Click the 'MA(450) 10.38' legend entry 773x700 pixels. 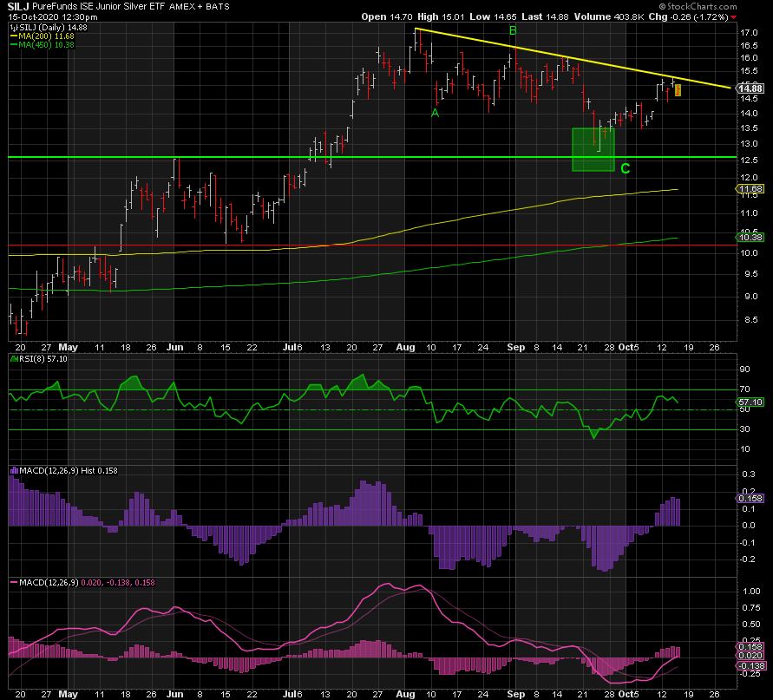pos(46,45)
